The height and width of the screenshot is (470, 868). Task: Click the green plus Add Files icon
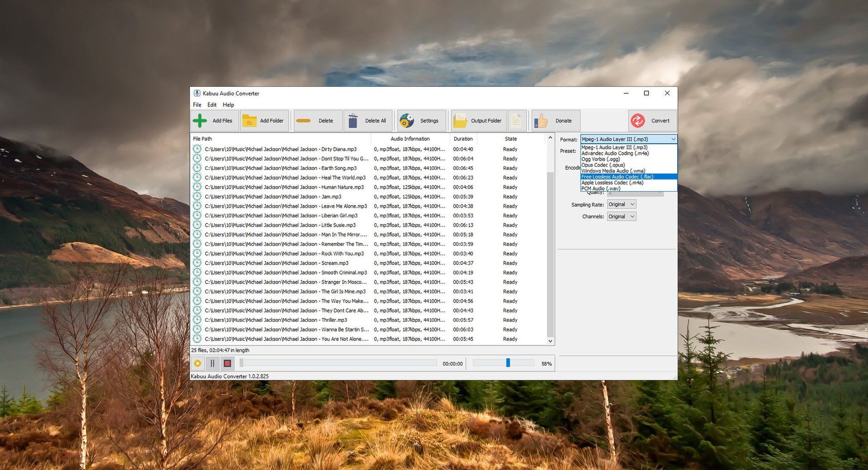click(x=200, y=121)
